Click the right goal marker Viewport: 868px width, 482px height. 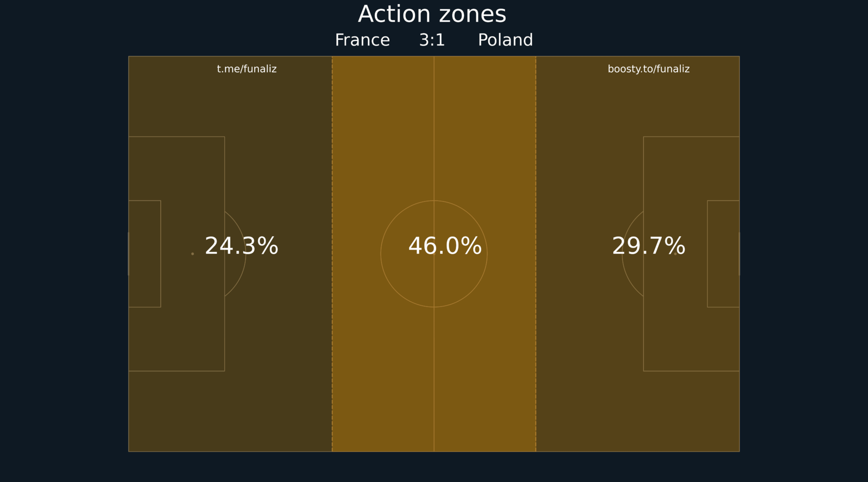point(739,254)
